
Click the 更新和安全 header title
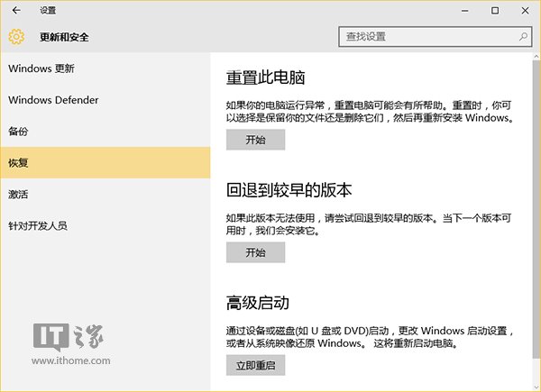[65, 37]
